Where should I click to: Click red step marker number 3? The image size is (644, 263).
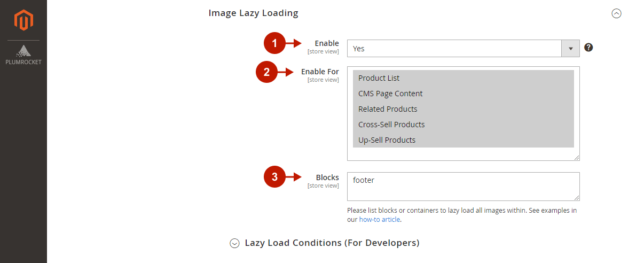pyautogui.click(x=274, y=177)
